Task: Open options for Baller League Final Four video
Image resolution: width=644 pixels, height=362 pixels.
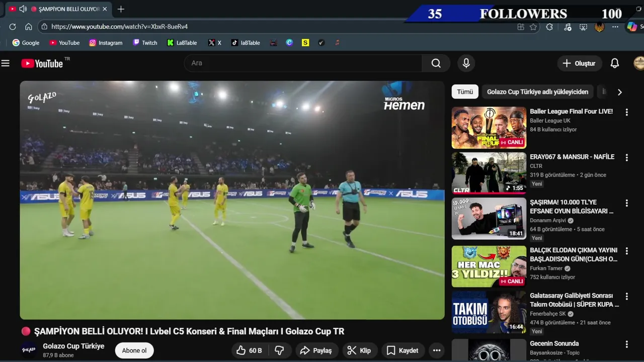Action: point(626,112)
